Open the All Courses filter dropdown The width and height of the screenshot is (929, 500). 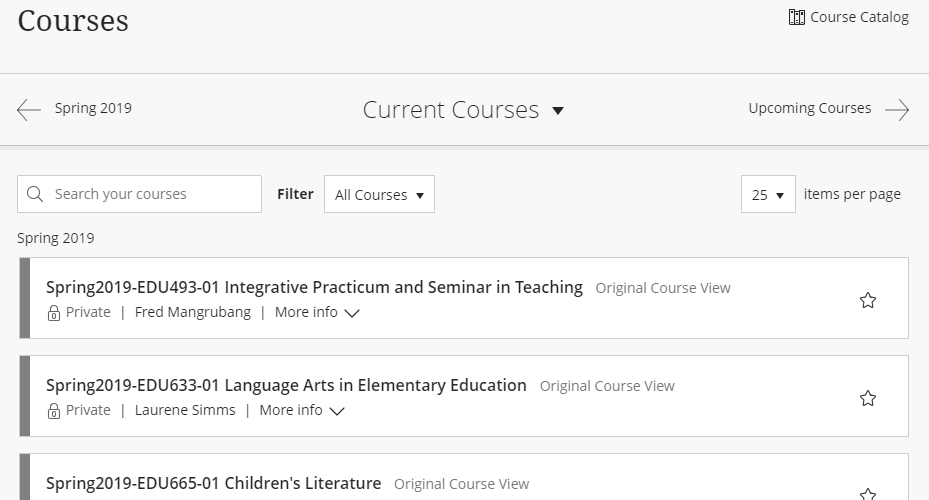[379, 194]
